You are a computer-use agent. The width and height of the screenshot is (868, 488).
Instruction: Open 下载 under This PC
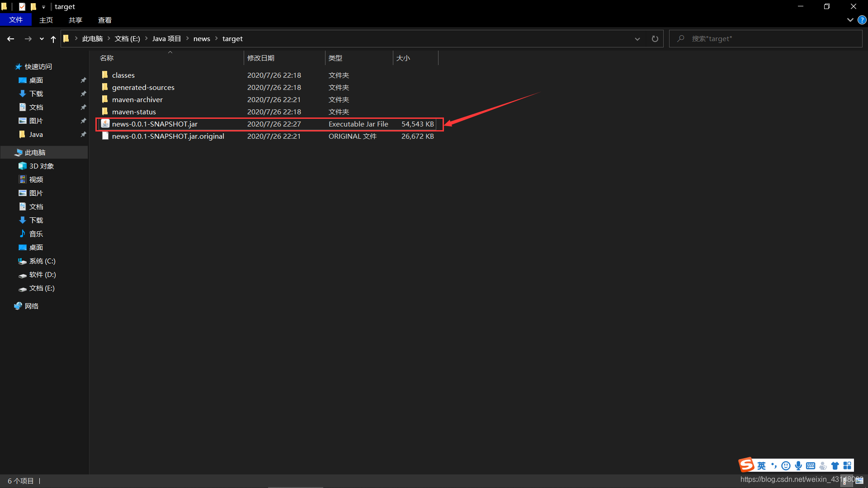pyautogui.click(x=36, y=220)
